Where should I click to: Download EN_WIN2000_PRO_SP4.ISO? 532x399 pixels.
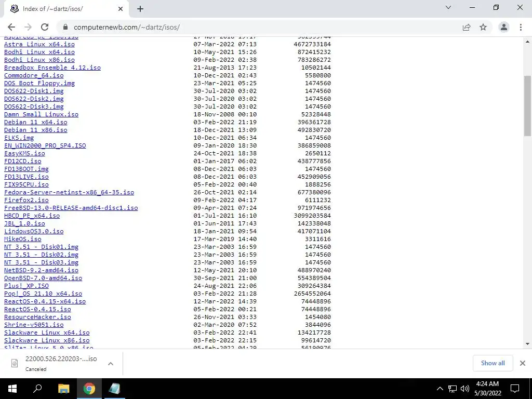point(45,145)
